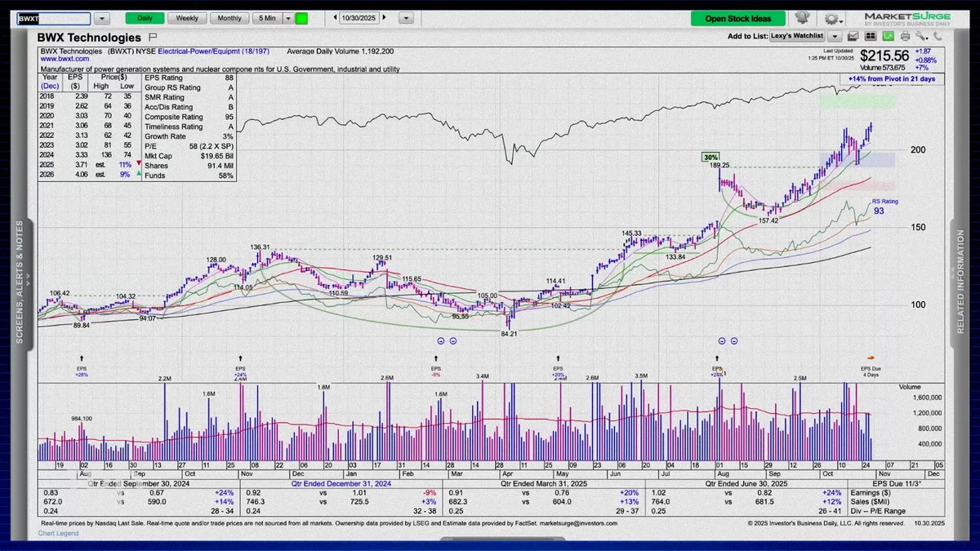Screen dimensions: 980x551
Task: Toggle the green live indicator square
Action: click(301, 18)
